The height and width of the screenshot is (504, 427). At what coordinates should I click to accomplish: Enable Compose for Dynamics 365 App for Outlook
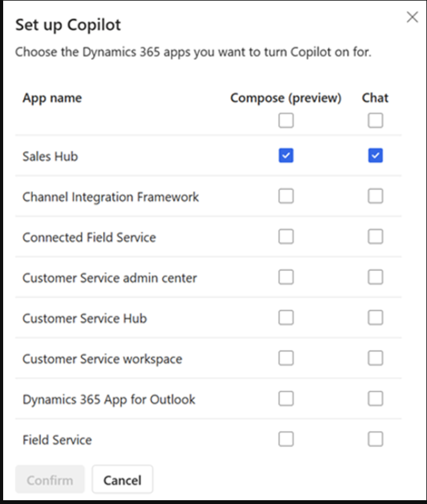(x=286, y=399)
